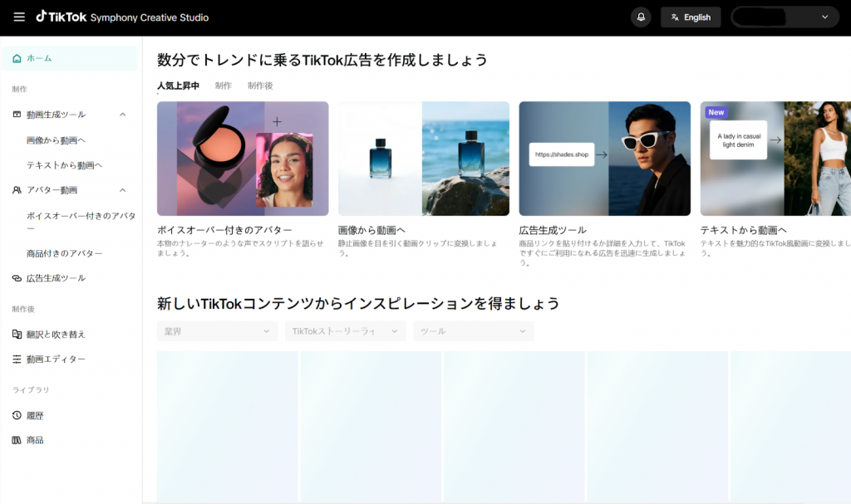Select the 広告生成ツール sunglasses thumbnail card
This screenshot has height=504, width=851.
click(x=604, y=159)
